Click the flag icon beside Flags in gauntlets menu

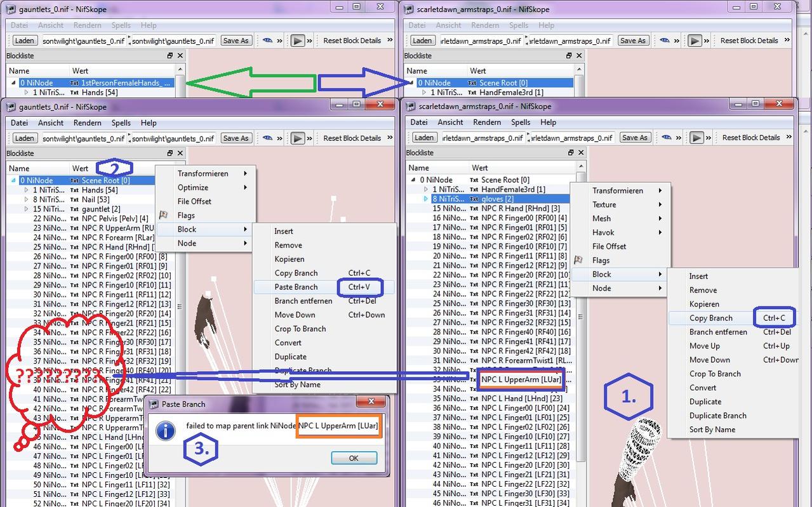(163, 215)
